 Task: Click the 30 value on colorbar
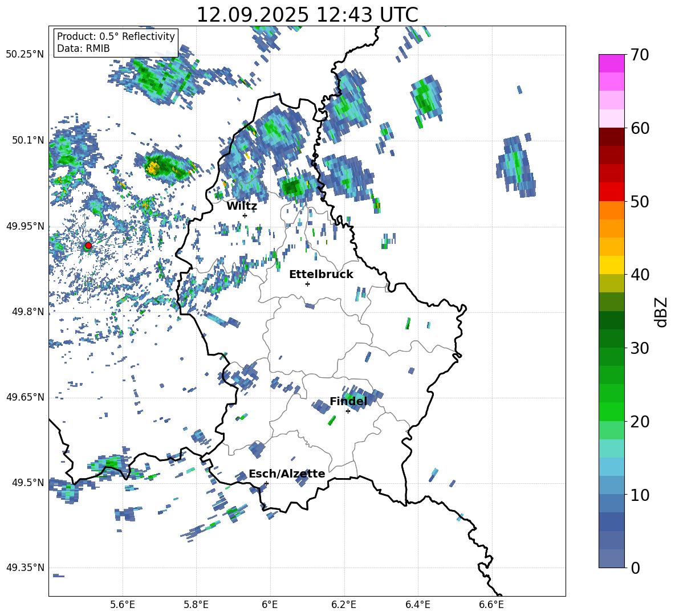(x=640, y=348)
